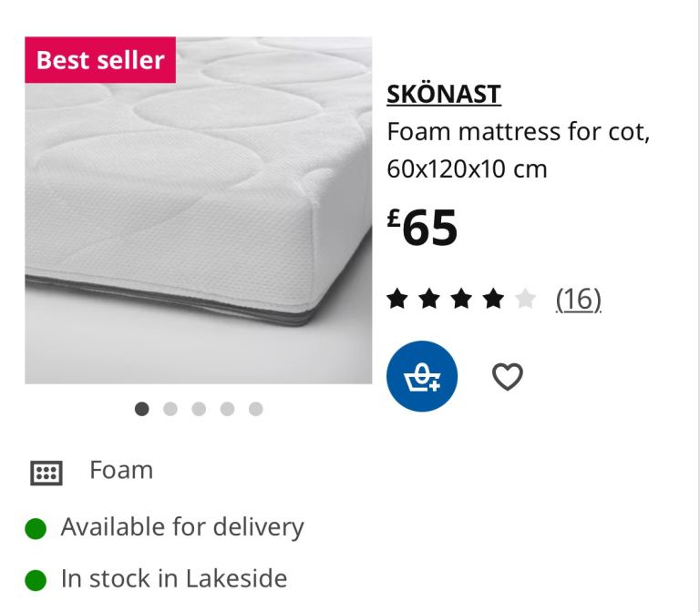Click the four-star rating stars

tap(461, 299)
